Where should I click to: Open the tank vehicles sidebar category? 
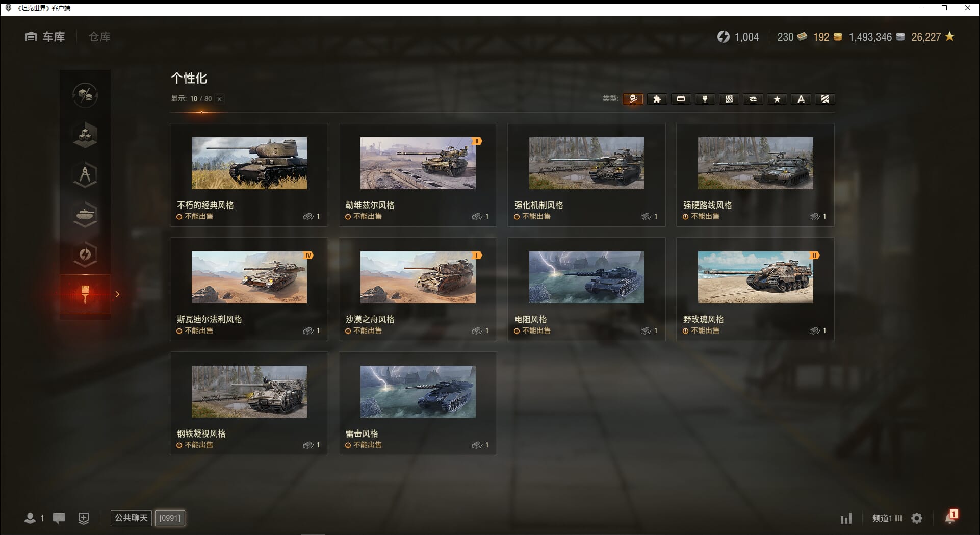click(85, 215)
